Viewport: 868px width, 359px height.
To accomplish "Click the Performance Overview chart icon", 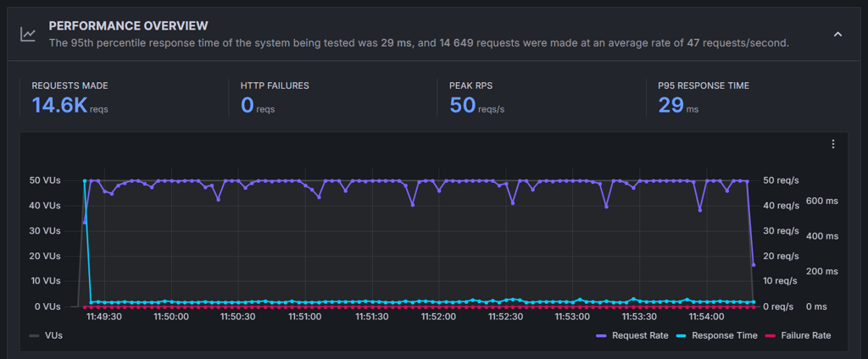I will [x=28, y=35].
